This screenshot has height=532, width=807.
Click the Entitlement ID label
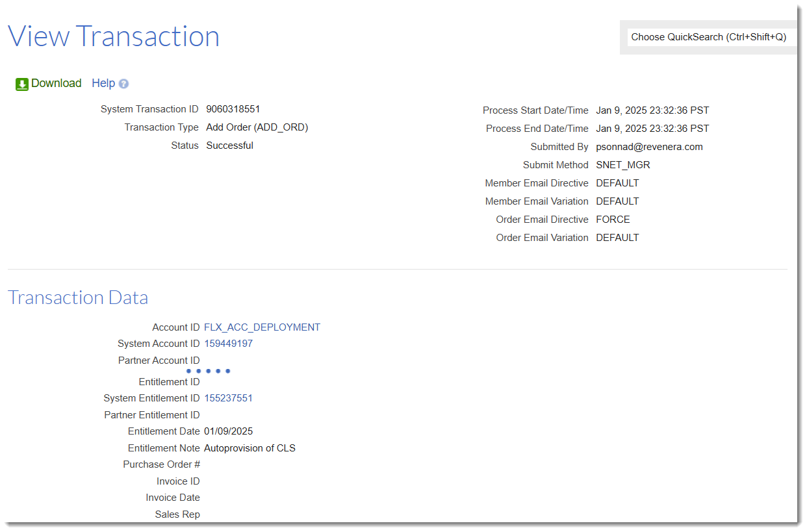(169, 382)
